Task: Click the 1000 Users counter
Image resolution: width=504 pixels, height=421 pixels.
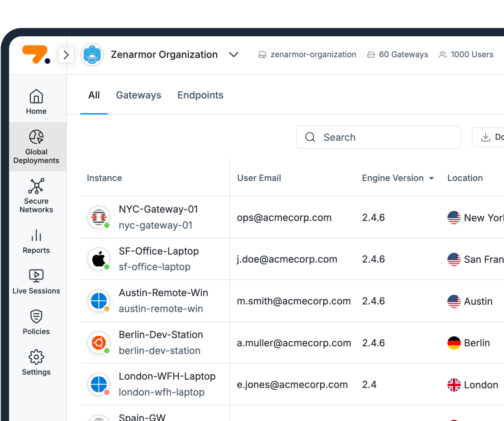Action: (472, 54)
